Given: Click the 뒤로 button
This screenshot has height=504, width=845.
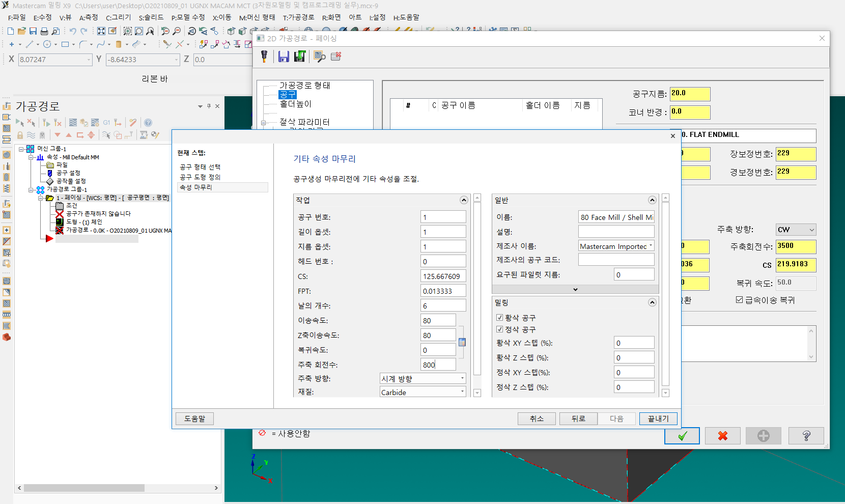Looking at the screenshot, I should pyautogui.click(x=578, y=418).
